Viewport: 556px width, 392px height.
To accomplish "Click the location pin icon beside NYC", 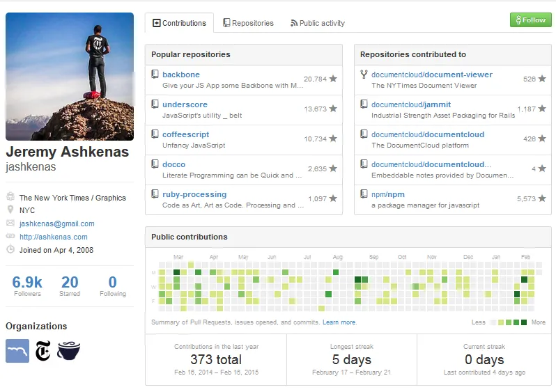I will coord(10,210).
